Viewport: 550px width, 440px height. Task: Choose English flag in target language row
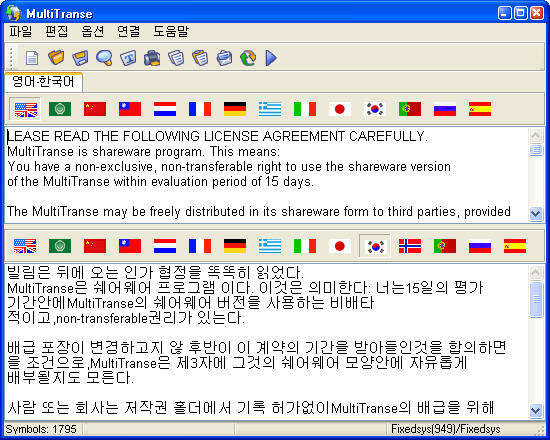pyautogui.click(x=25, y=246)
